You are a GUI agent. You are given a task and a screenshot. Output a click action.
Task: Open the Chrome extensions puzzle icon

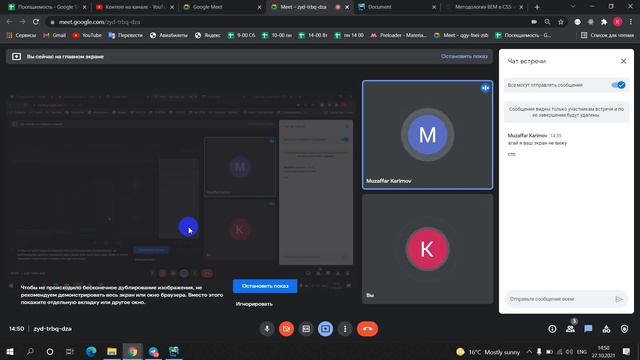(x=604, y=22)
